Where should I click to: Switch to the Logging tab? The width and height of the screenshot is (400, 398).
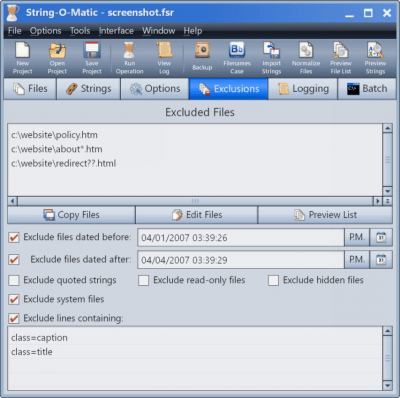[x=303, y=89]
